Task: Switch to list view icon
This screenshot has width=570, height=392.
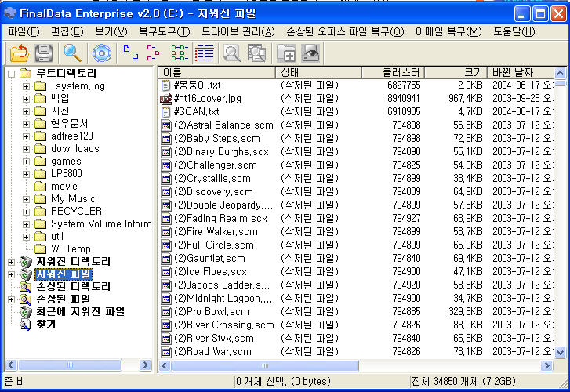Action: tap(180, 53)
